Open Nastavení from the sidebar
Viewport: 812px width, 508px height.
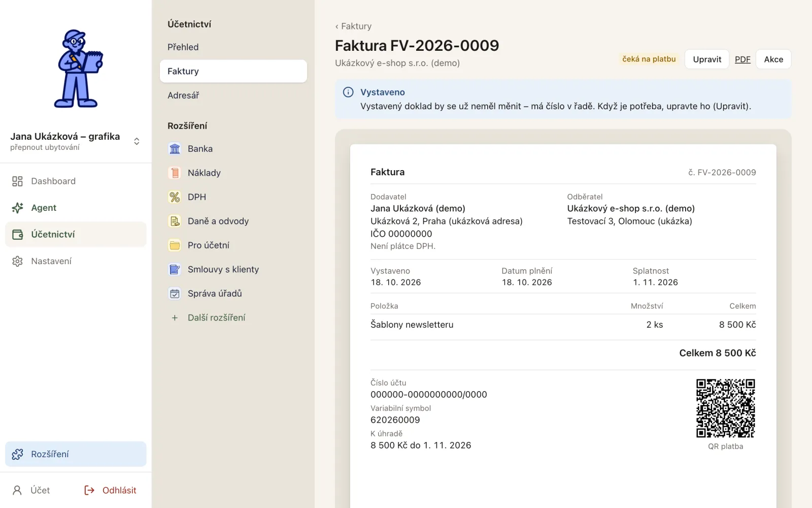click(x=76, y=261)
